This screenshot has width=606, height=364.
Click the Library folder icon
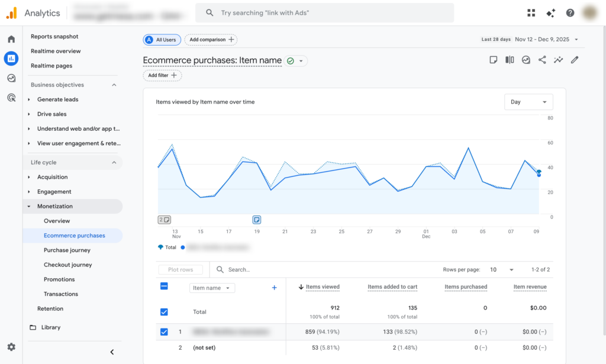pos(33,327)
